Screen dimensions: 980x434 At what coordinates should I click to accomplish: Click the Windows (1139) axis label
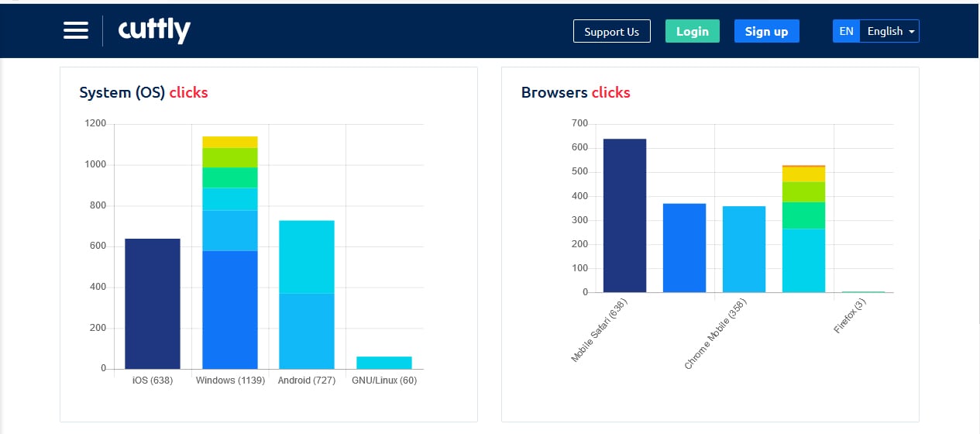230,381
